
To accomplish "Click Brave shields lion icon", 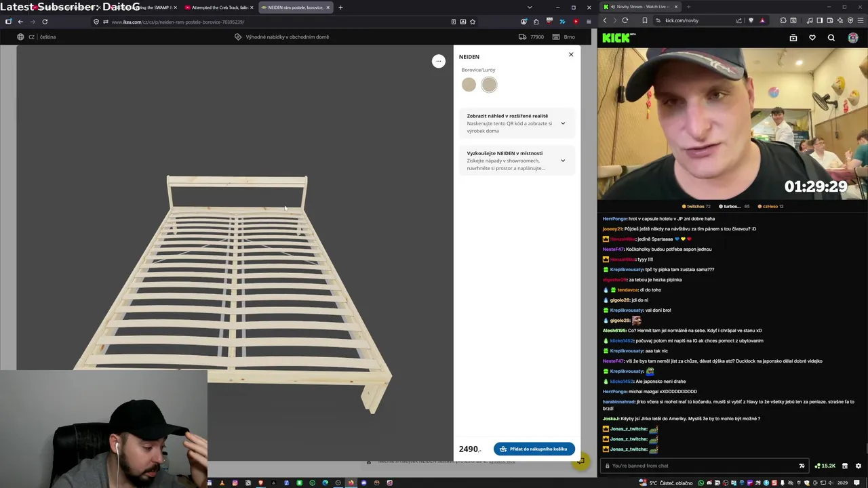I will [751, 20].
